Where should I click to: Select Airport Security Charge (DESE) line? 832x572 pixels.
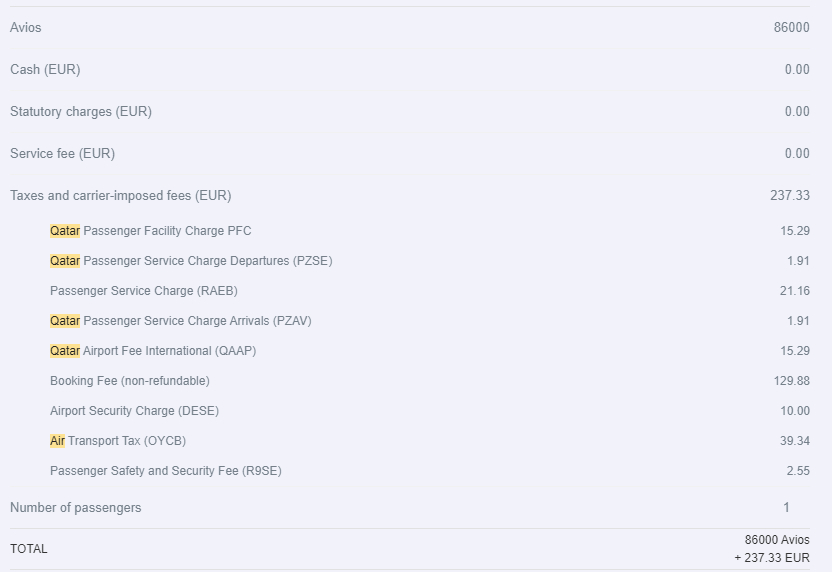(134, 411)
